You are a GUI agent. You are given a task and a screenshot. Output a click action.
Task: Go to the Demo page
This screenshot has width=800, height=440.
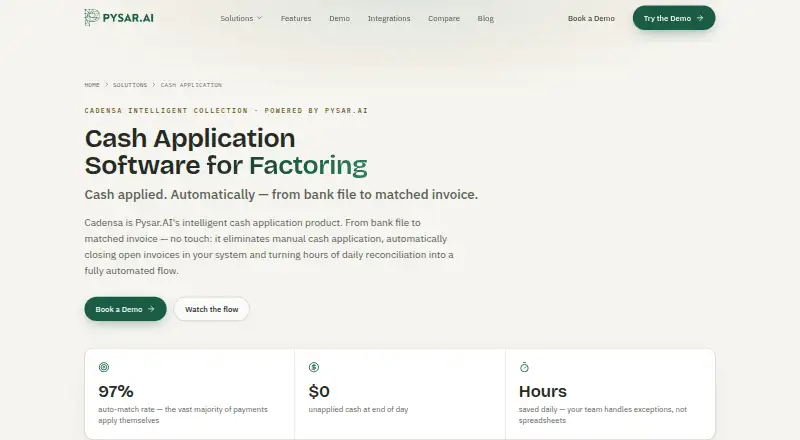339,18
